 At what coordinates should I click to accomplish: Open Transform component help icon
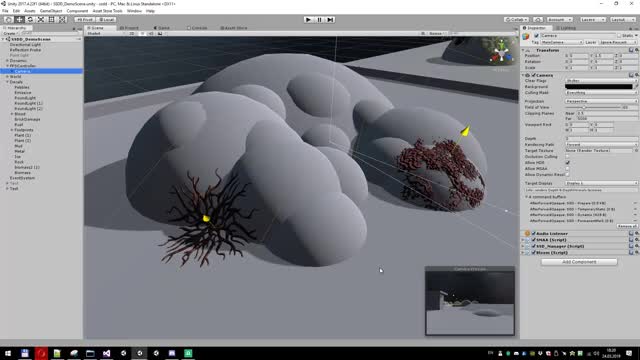pyautogui.click(x=631, y=50)
